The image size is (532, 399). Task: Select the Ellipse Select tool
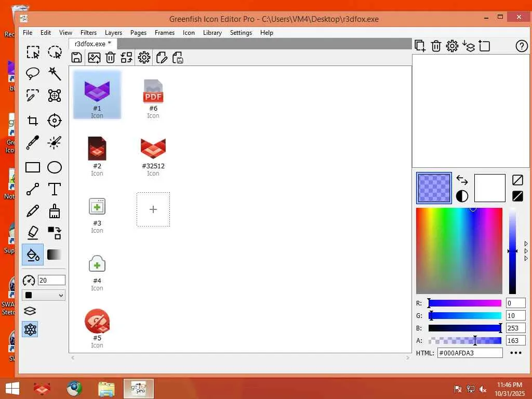(54, 52)
